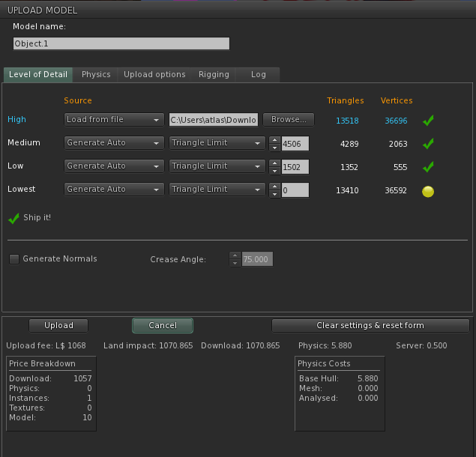Image resolution: width=476 pixels, height=457 pixels.
Task: Click the green checkmark status for Medium LOD
Action: pyautogui.click(x=428, y=143)
